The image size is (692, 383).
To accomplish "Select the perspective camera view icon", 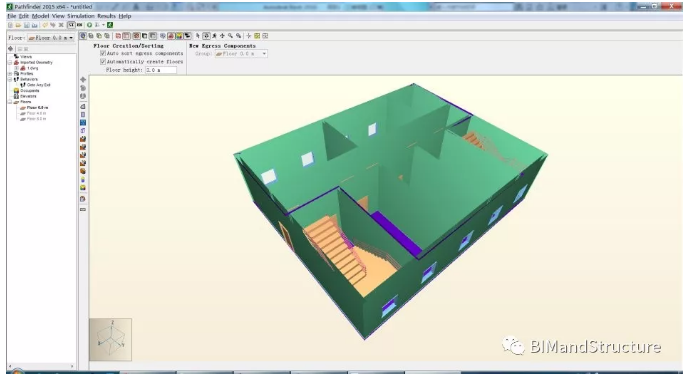I will pyautogui.click(x=83, y=36).
